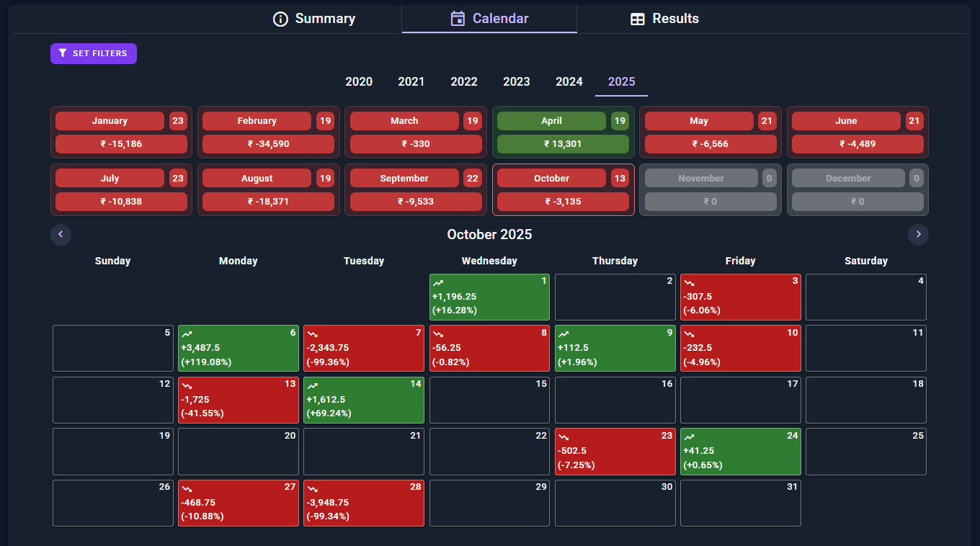
Task: Click the uptrend icon on October 1 cell
Action: 438,283
